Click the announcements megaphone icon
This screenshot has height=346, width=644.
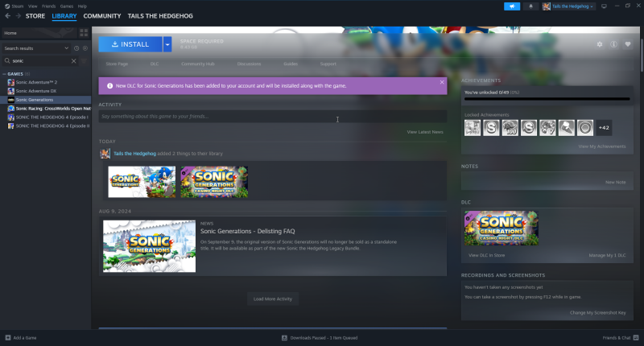click(x=512, y=6)
